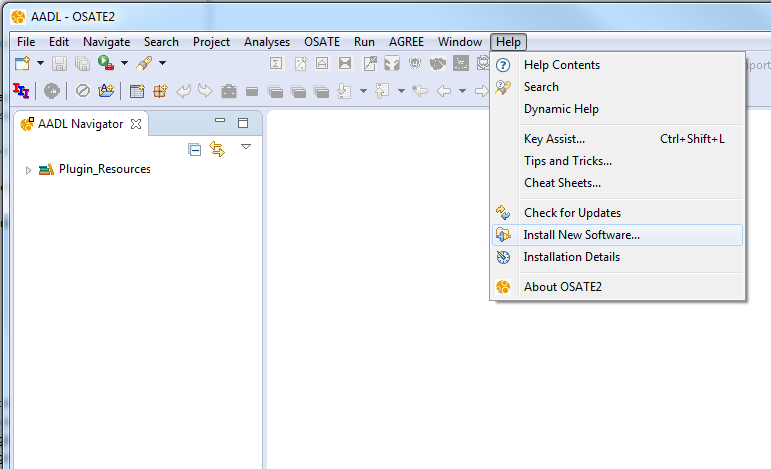Open the Analyses menu

tap(267, 42)
